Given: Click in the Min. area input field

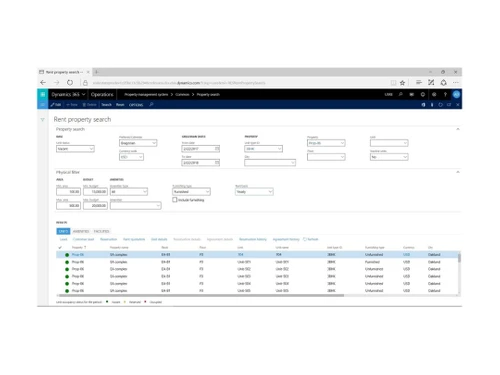Looking at the screenshot, I should click(x=68, y=192).
